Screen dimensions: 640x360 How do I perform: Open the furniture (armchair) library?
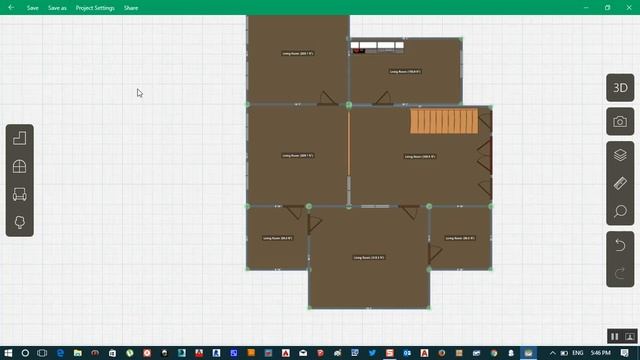pos(20,194)
